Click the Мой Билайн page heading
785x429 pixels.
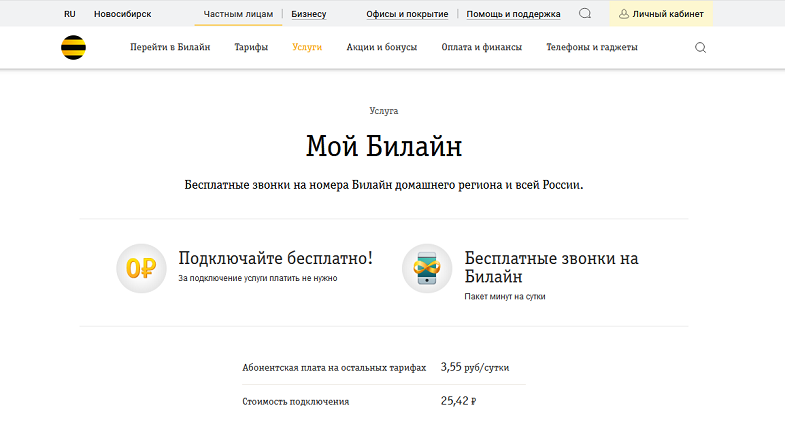[x=384, y=146]
